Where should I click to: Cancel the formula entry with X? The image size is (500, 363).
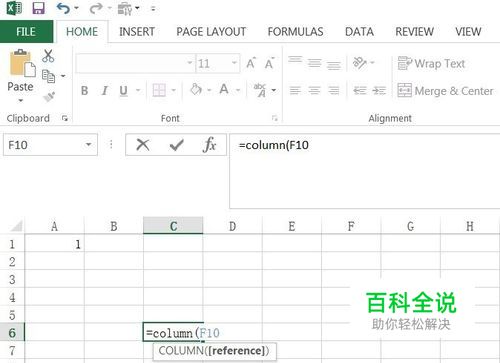pyautogui.click(x=143, y=145)
